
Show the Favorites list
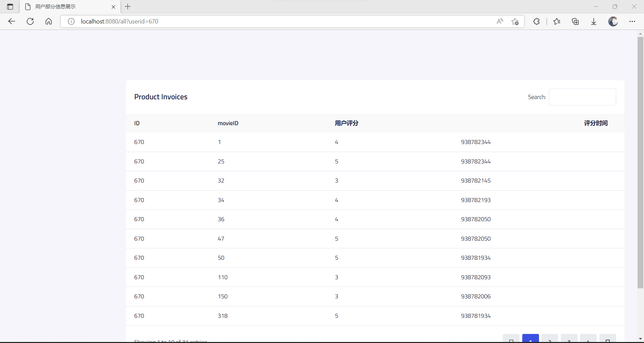557,21
